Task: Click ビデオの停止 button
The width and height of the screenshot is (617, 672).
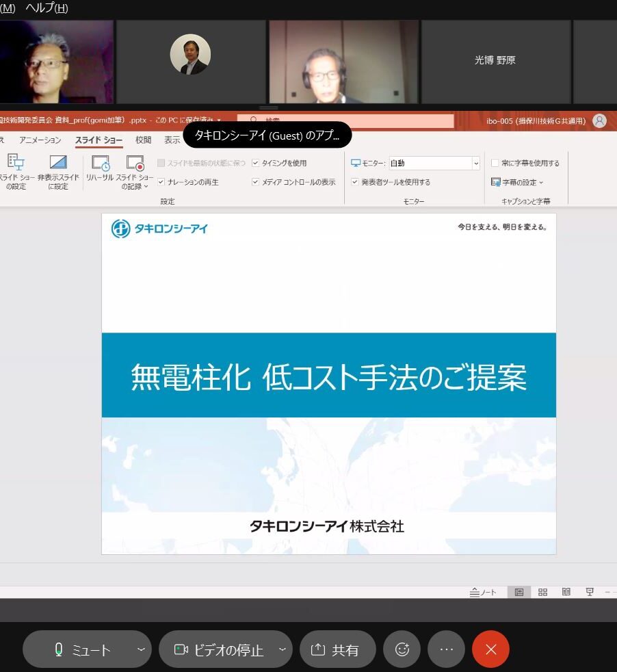Action: (218, 649)
